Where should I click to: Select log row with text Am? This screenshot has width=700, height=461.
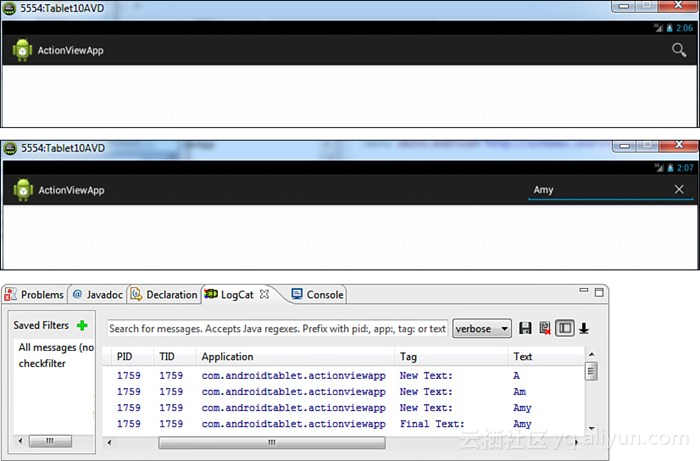tap(344, 391)
